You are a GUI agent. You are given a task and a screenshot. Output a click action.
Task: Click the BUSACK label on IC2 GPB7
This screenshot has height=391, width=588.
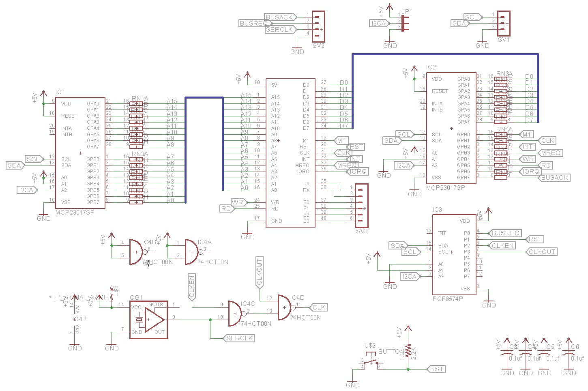coord(554,177)
